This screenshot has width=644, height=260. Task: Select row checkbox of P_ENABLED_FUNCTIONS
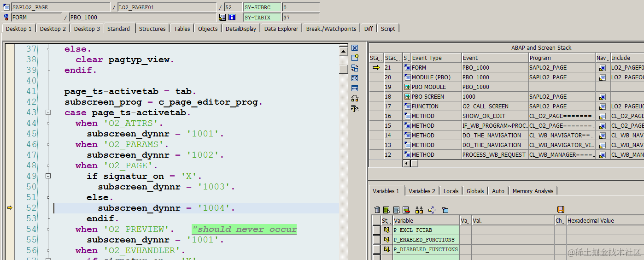pyautogui.click(x=376, y=240)
